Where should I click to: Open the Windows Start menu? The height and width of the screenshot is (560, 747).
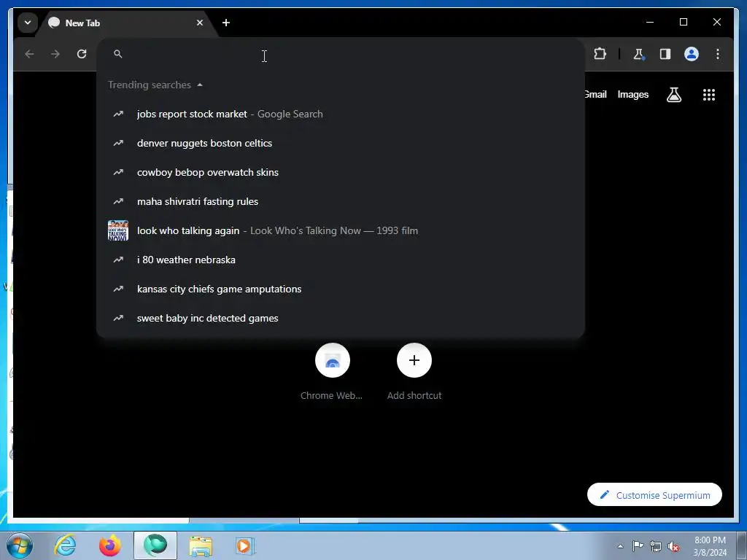point(19,545)
